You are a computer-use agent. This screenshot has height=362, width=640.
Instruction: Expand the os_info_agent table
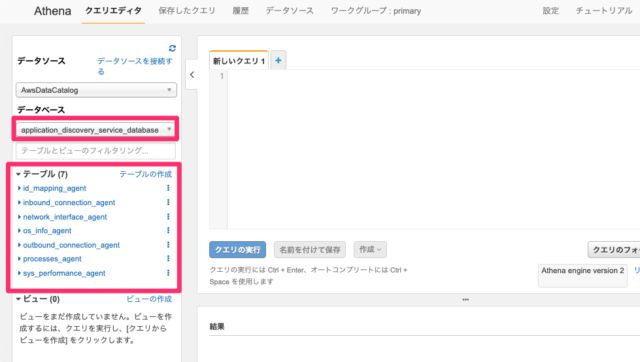pyautogui.click(x=19, y=231)
